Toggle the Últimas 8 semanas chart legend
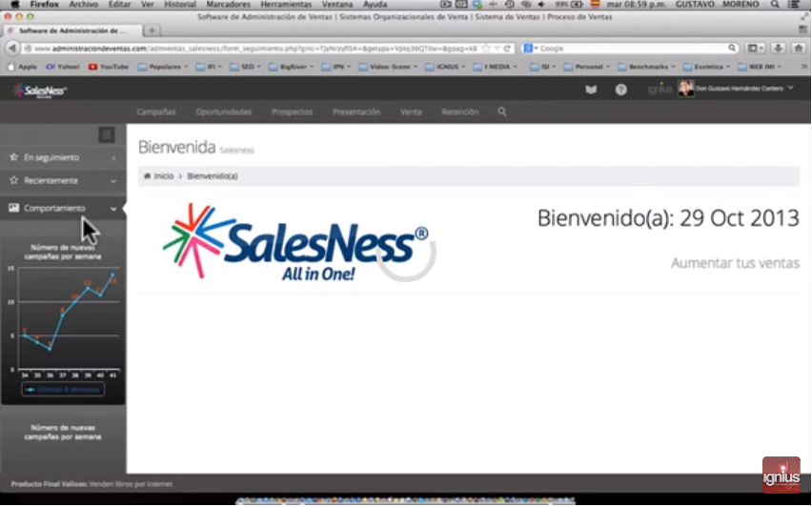This screenshot has height=507, width=812. [x=63, y=390]
